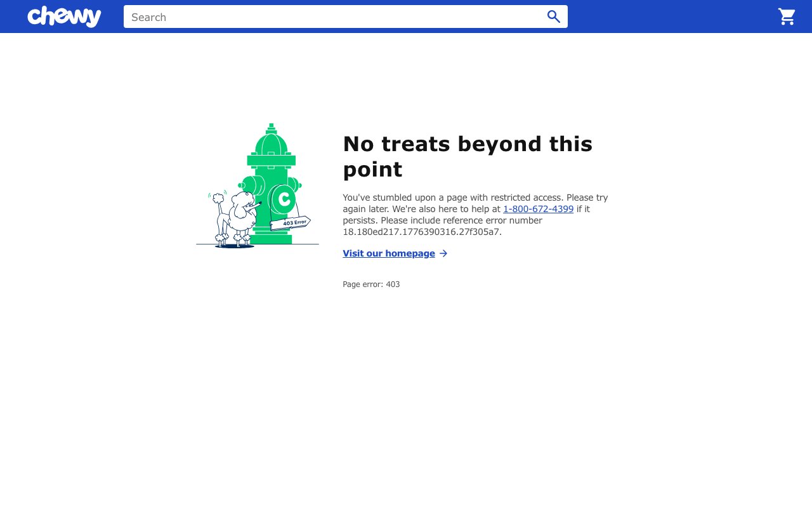Click the Page error: 403 text
The image size is (812, 508).
tap(371, 284)
